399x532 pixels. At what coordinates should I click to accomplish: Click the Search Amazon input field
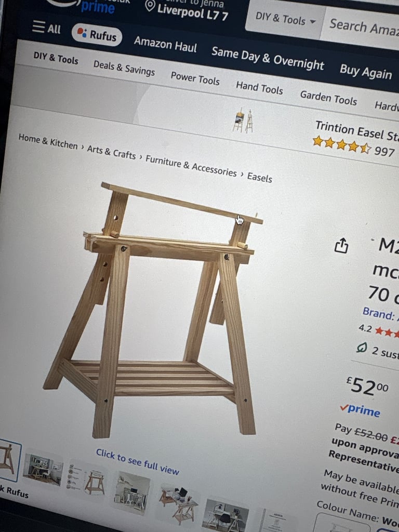(361, 28)
